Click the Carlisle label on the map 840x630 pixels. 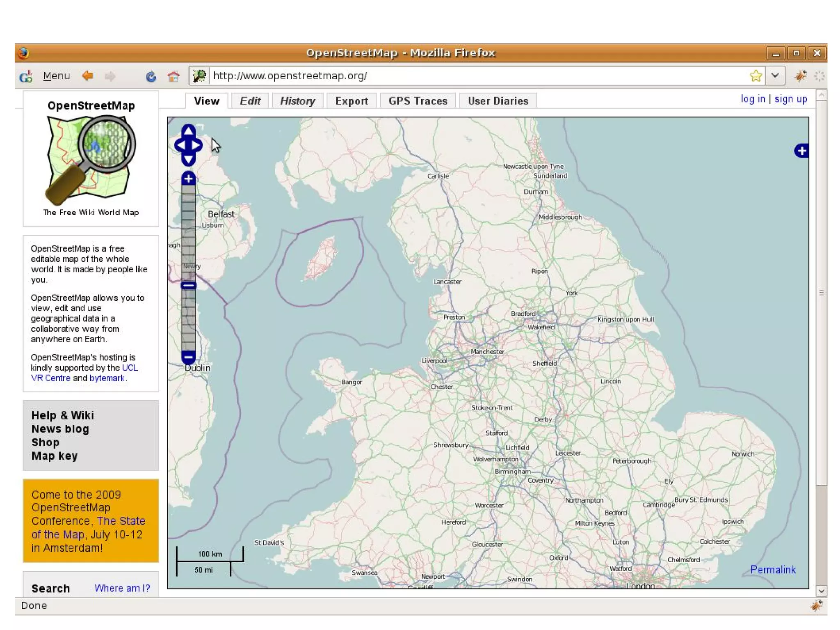(x=438, y=176)
